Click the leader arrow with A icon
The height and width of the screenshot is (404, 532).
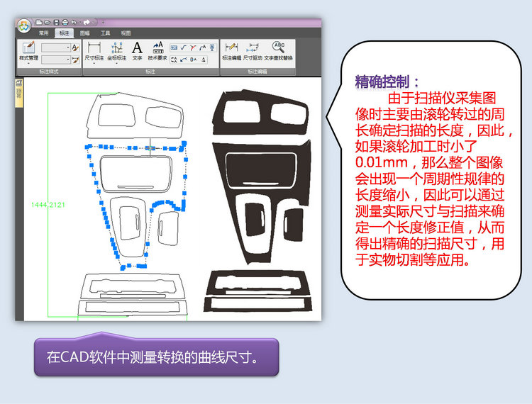click(203, 47)
